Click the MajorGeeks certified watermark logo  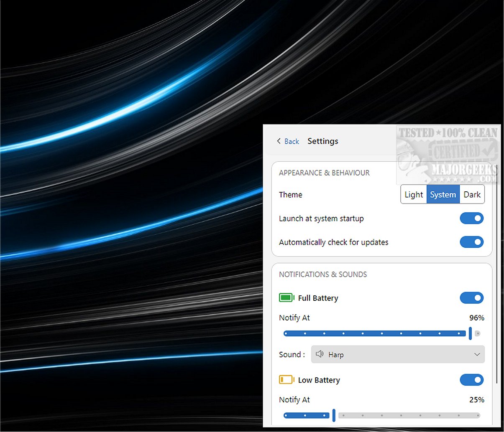[448, 155]
